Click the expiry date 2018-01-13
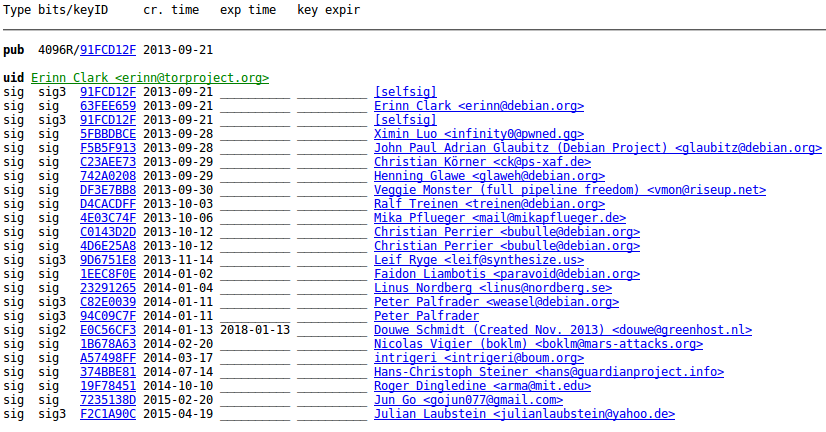The image size is (826, 432). point(255,330)
